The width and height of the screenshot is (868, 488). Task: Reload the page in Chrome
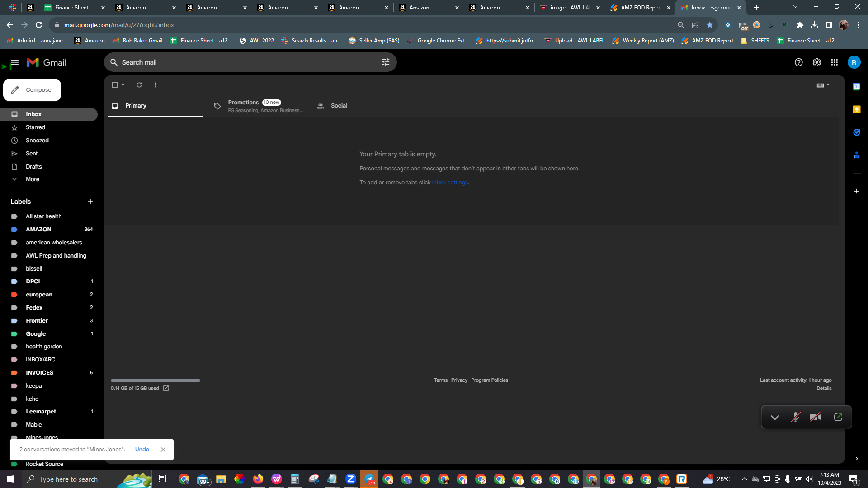tap(39, 25)
